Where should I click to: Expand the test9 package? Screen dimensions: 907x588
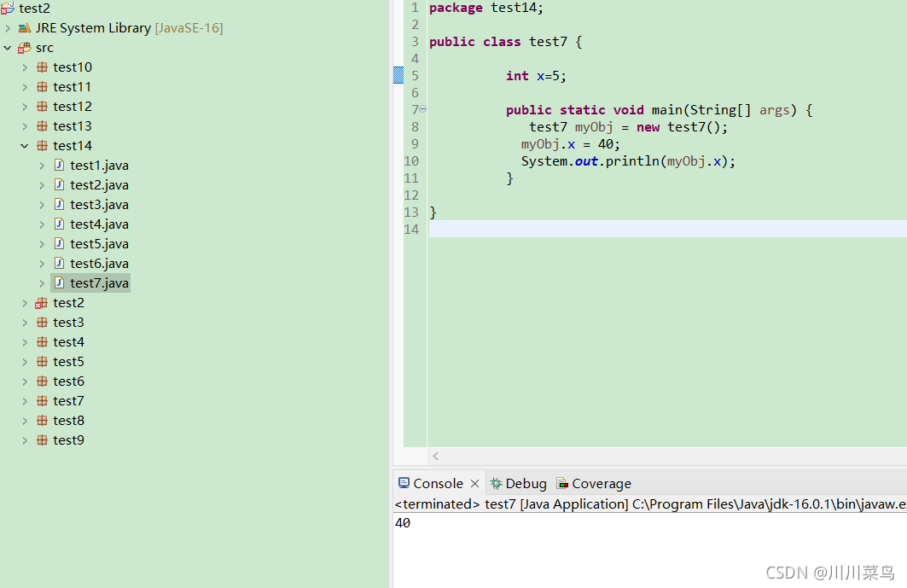pyautogui.click(x=24, y=440)
